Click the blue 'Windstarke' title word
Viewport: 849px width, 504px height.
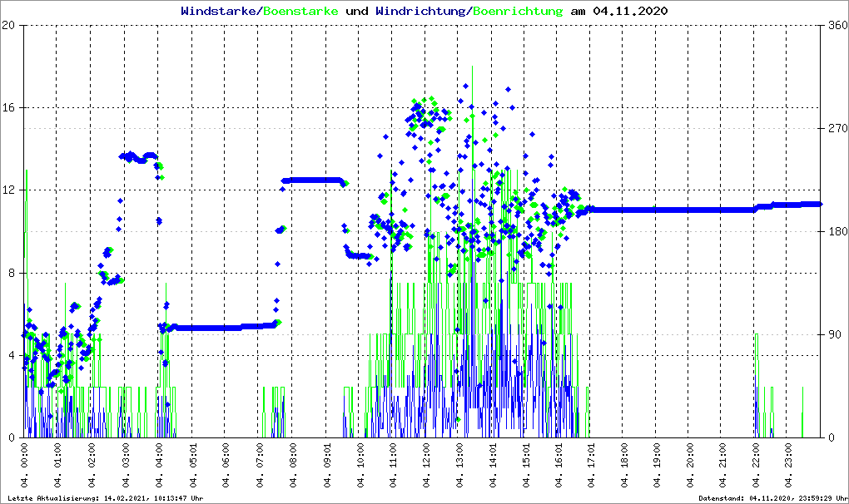click(x=218, y=11)
